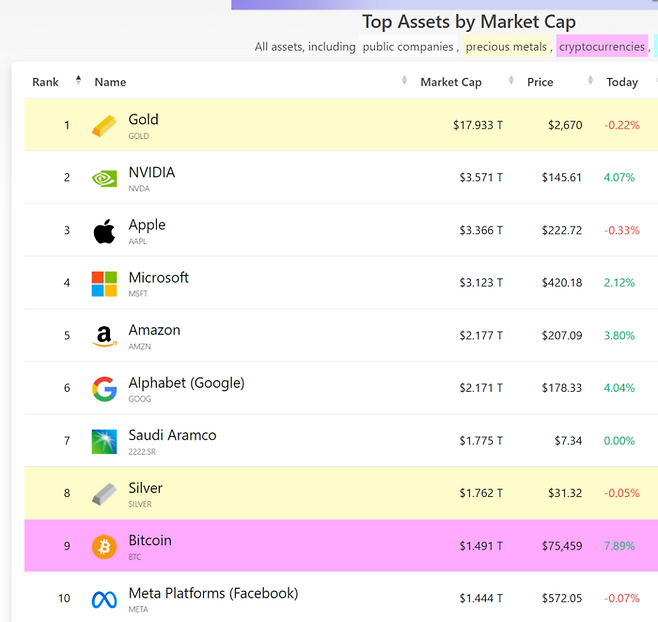This screenshot has height=622, width=658.
Task: Sort table by Price column
Action: (x=540, y=82)
